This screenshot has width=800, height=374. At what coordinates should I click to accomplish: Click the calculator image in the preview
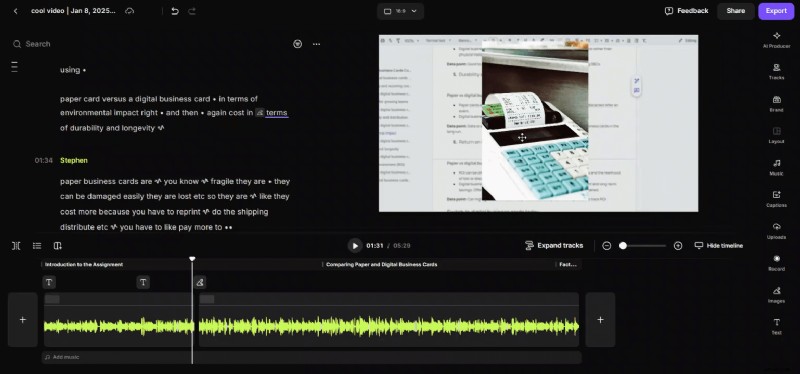tap(535, 121)
